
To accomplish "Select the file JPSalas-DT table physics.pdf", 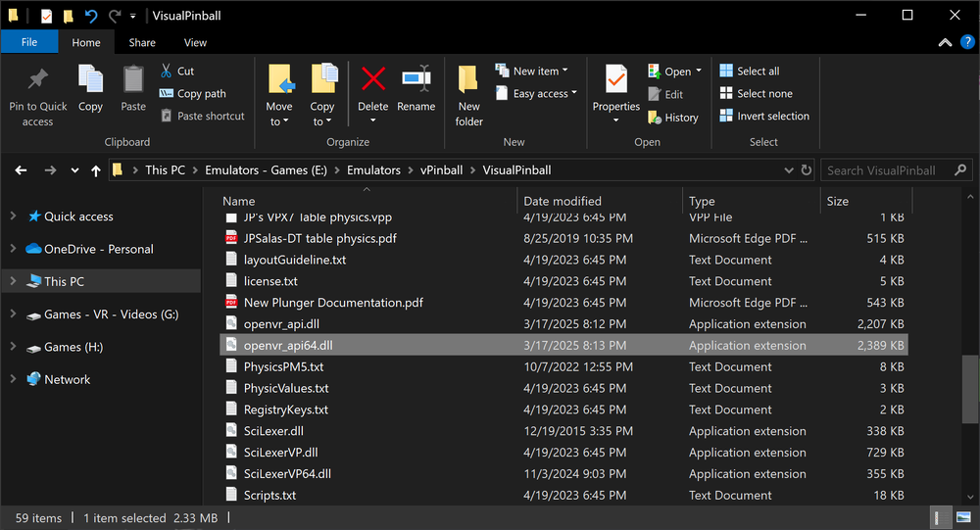I will (320, 238).
